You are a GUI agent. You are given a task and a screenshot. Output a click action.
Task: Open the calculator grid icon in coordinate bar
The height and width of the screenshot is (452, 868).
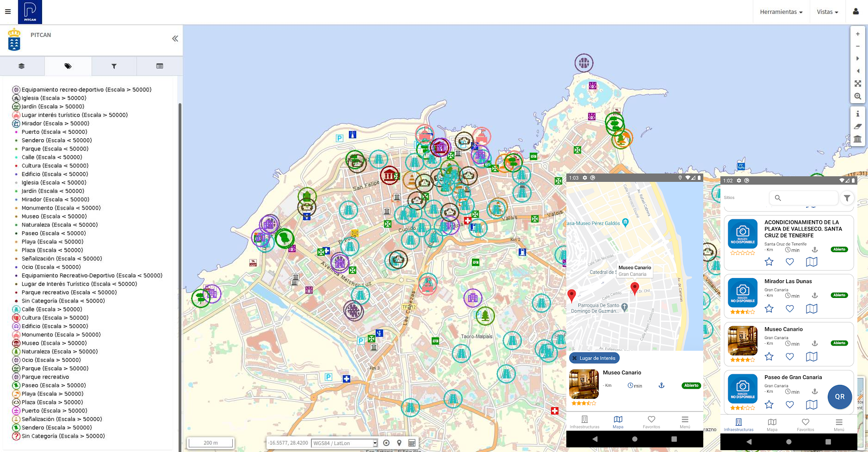coord(411,443)
